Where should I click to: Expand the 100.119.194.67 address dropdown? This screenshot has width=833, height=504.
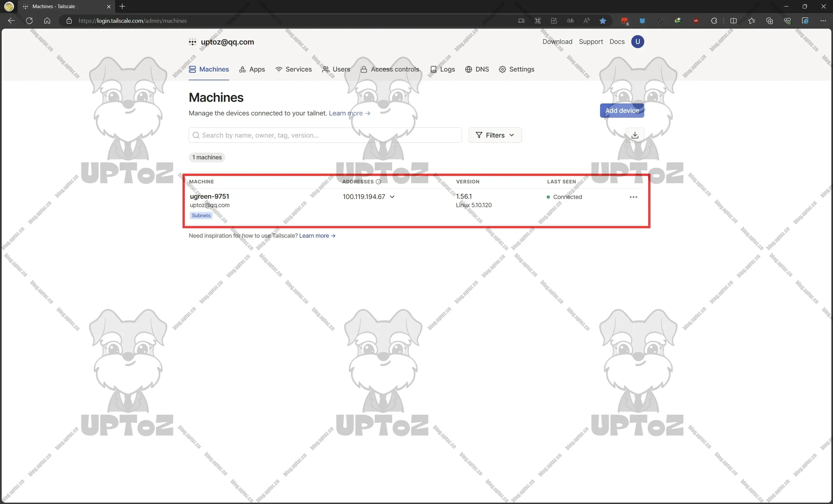tap(392, 197)
